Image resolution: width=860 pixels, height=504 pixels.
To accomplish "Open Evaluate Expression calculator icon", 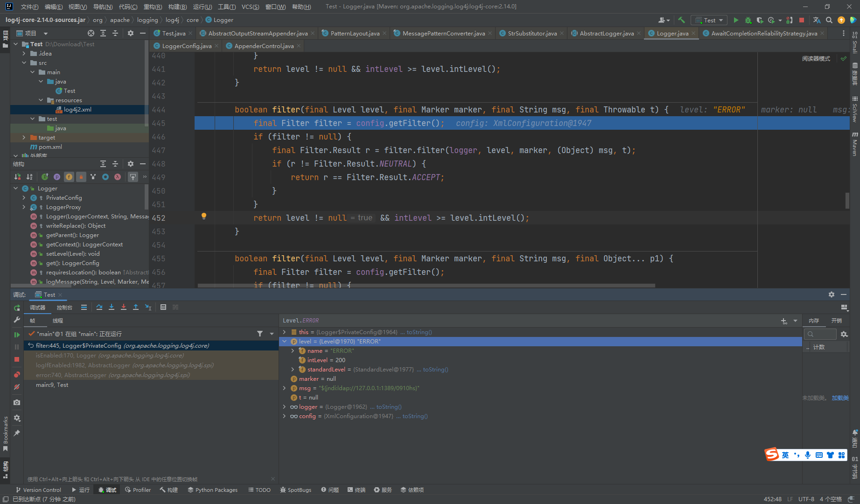I will 163,307.
